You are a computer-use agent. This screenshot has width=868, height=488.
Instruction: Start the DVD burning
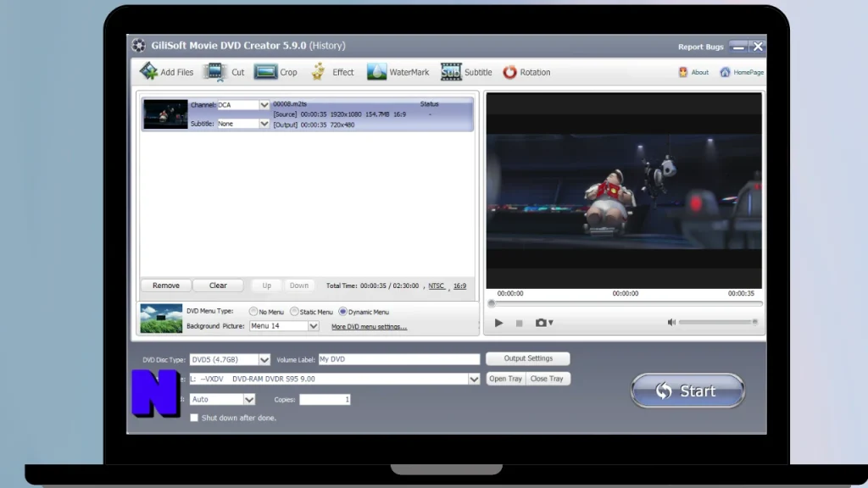coord(687,391)
